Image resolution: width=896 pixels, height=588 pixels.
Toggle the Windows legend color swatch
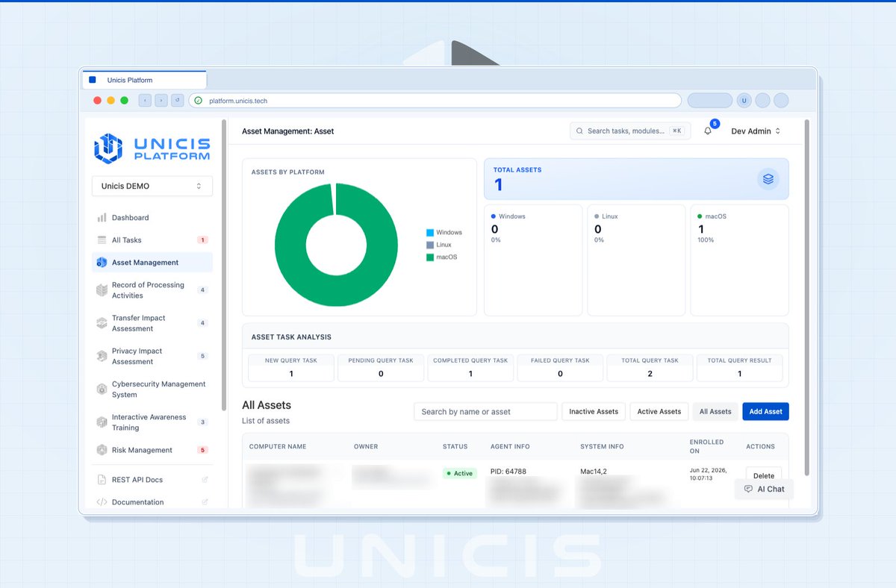pyautogui.click(x=430, y=233)
